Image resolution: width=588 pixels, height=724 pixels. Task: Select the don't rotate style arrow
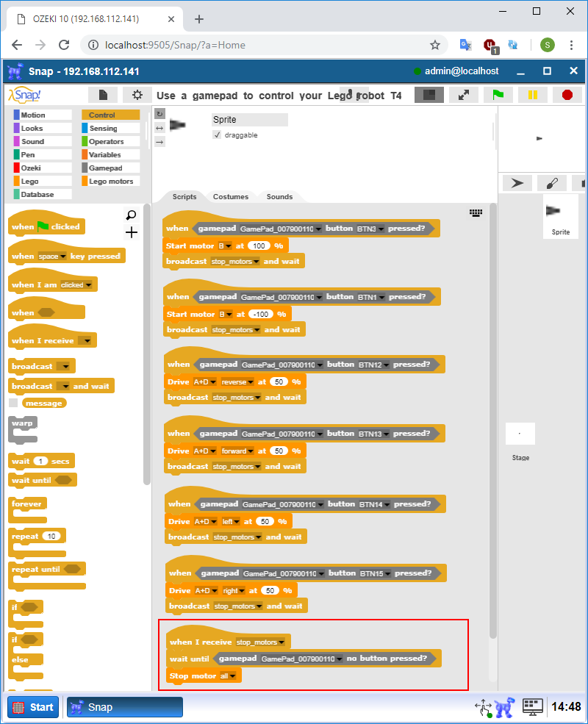(x=159, y=142)
